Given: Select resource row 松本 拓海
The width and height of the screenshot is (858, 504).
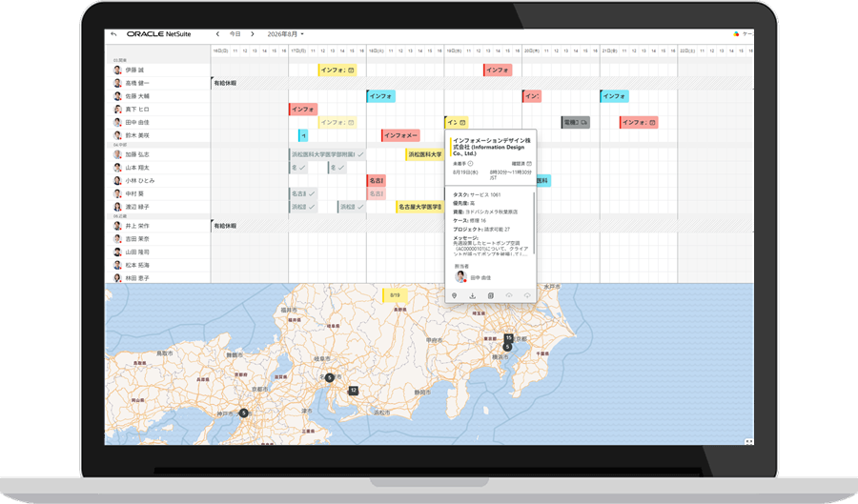Looking at the screenshot, I should (x=157, y=265).
